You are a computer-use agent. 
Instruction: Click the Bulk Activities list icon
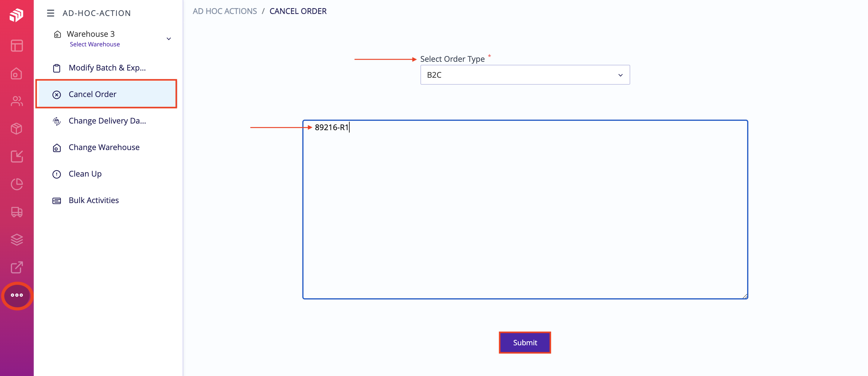[x=57, y=201]
